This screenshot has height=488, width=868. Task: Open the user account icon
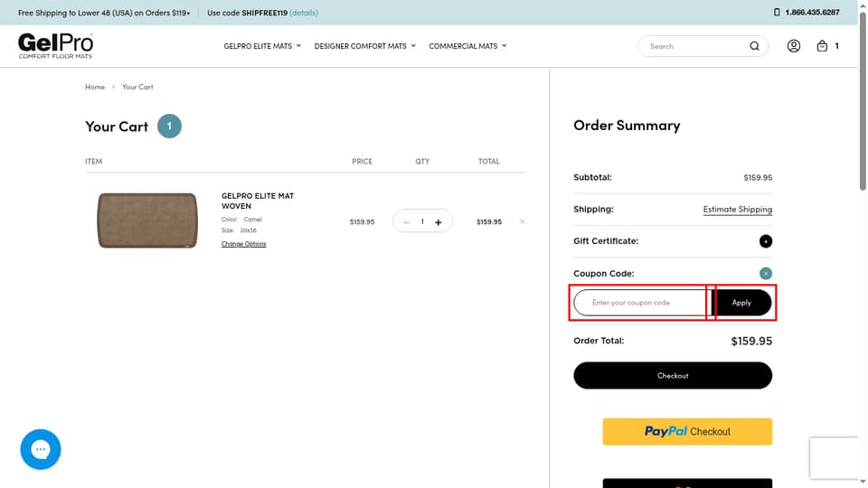793,46
